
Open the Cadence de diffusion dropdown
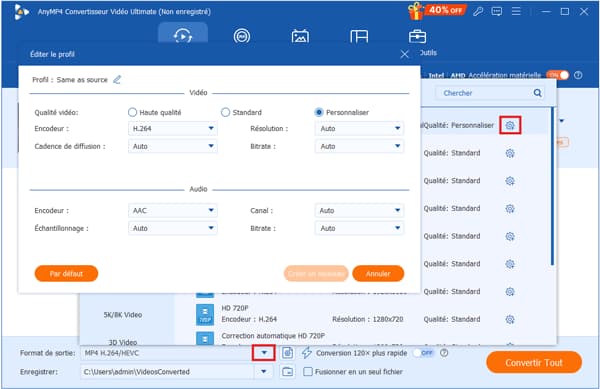click(173, 146)
